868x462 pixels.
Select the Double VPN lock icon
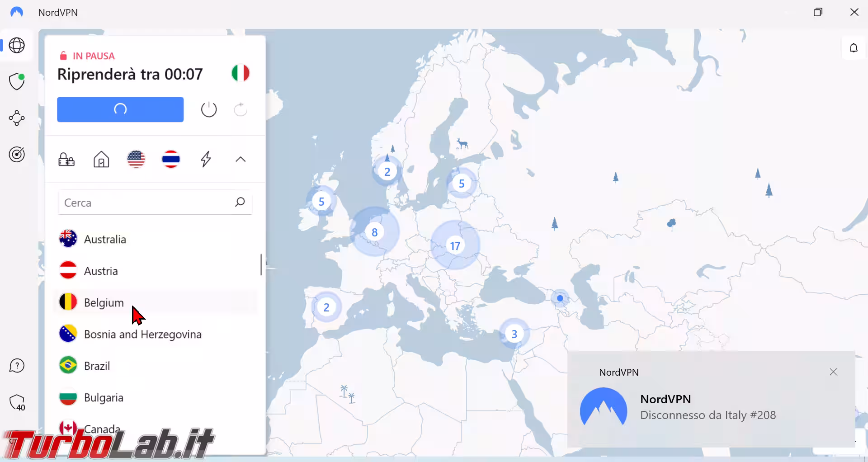click(x=66, y=160)
